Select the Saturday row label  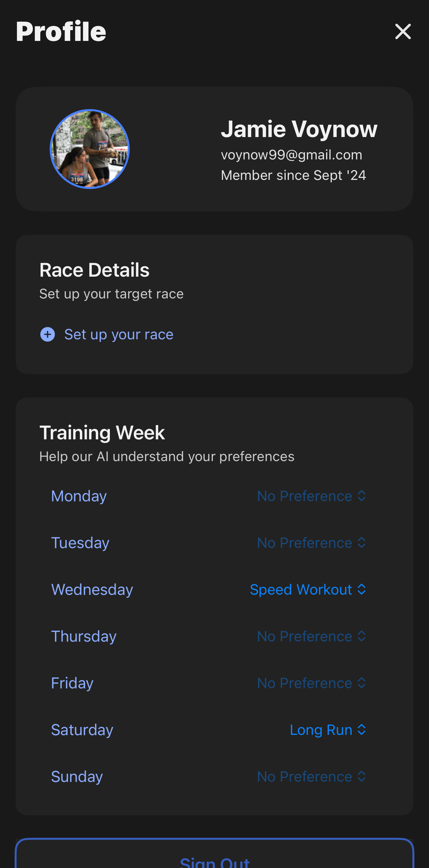(x=82, y=730)
